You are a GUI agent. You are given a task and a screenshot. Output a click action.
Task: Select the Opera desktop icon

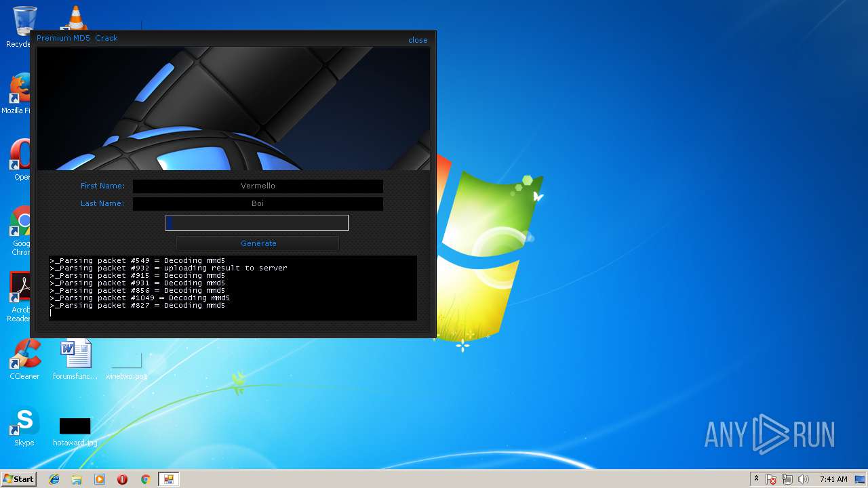pyautogui.click(x=20, y=159)
